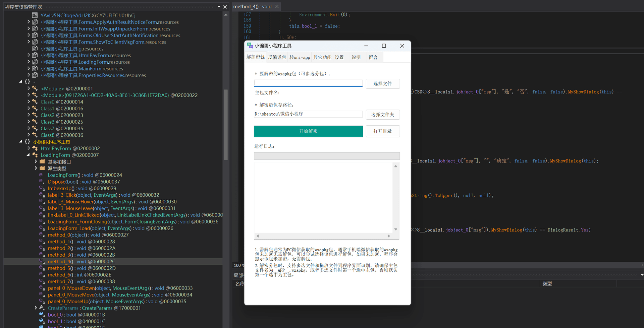Viewport: 644px width, 328px height.
Task: Click the folder icon for 基类和接口
Action: 42,162
